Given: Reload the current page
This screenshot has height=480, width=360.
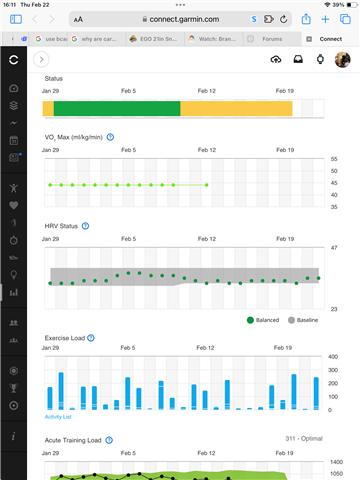Looking at the screenshot, I should point(283,19).
